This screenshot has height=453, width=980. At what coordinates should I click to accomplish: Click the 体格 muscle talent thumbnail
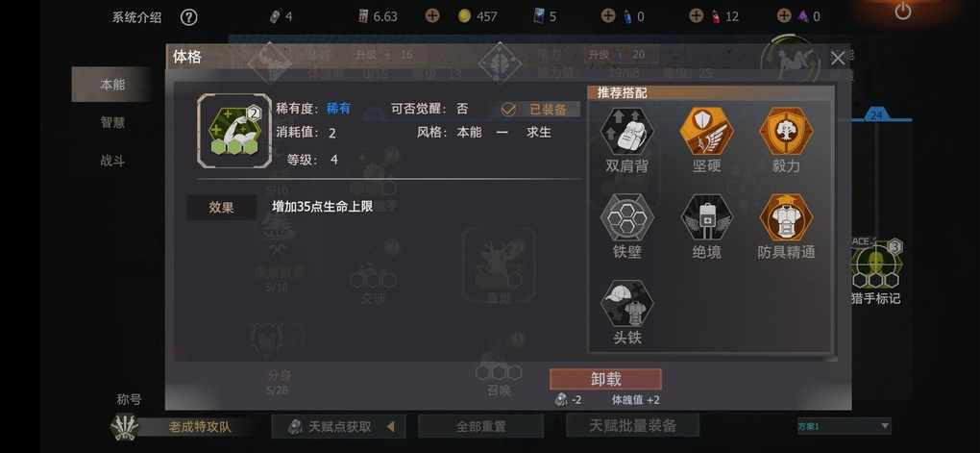(x=234, y=131)
